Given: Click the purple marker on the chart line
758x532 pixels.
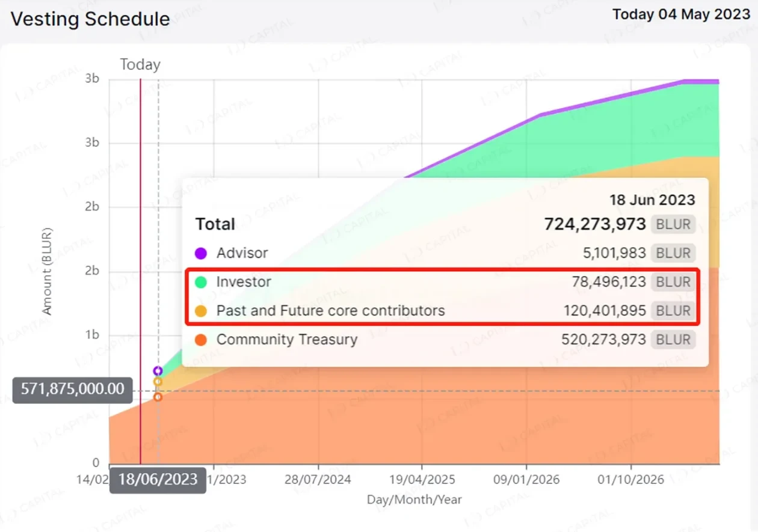Looking at the screenshot, I should click(158, 370).
